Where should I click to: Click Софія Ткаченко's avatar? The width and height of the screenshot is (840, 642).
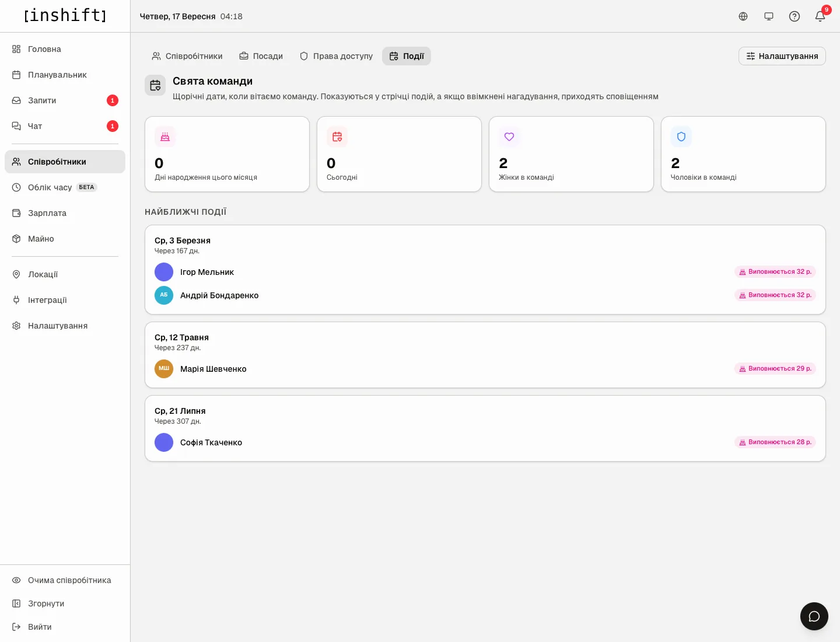164,442
